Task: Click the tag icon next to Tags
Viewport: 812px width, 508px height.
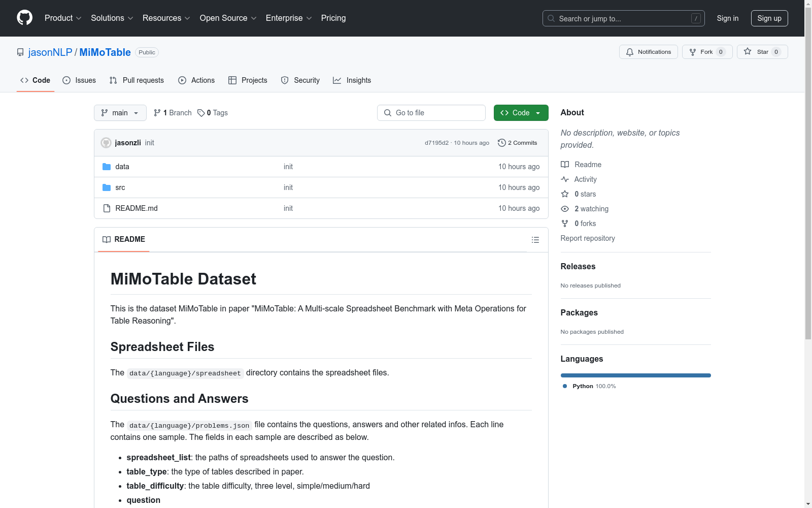Action: point(201,113)
